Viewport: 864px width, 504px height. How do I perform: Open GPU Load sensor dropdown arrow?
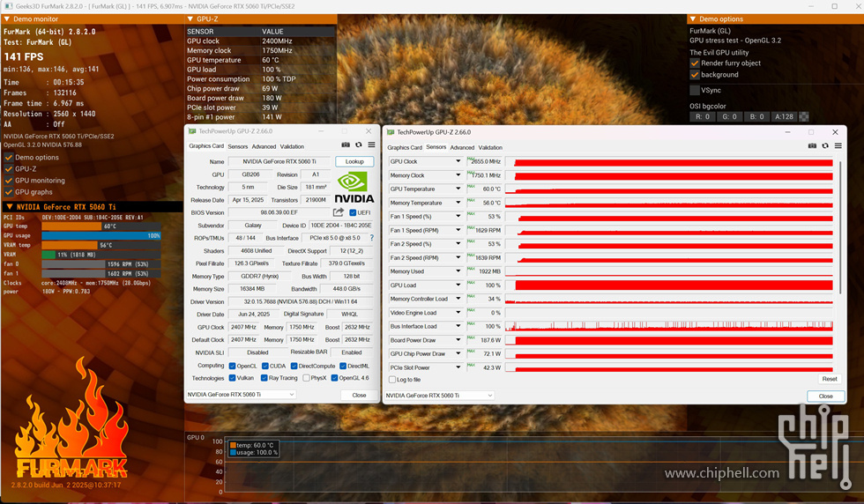click(458, 285)
